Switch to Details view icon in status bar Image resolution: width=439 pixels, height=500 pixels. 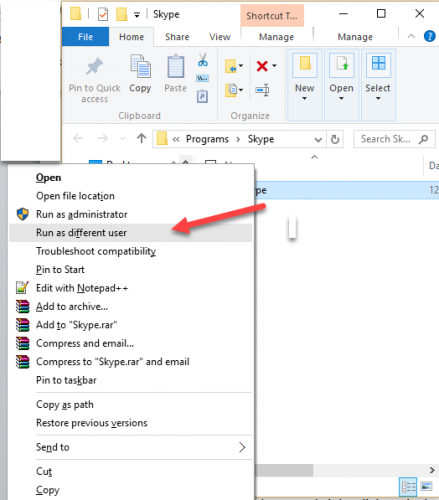click(408, 487)
